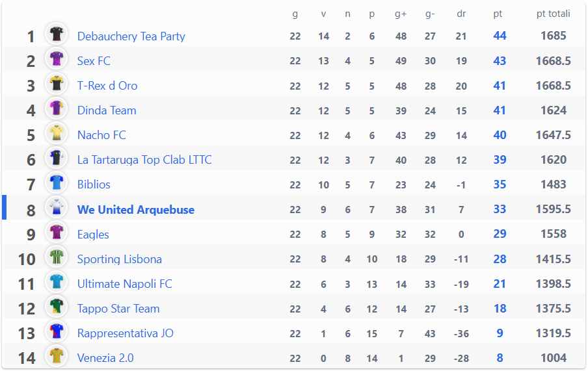Click Biblios blue jersey icon
This screenshot has height=371, width=588.
[56, 182]
